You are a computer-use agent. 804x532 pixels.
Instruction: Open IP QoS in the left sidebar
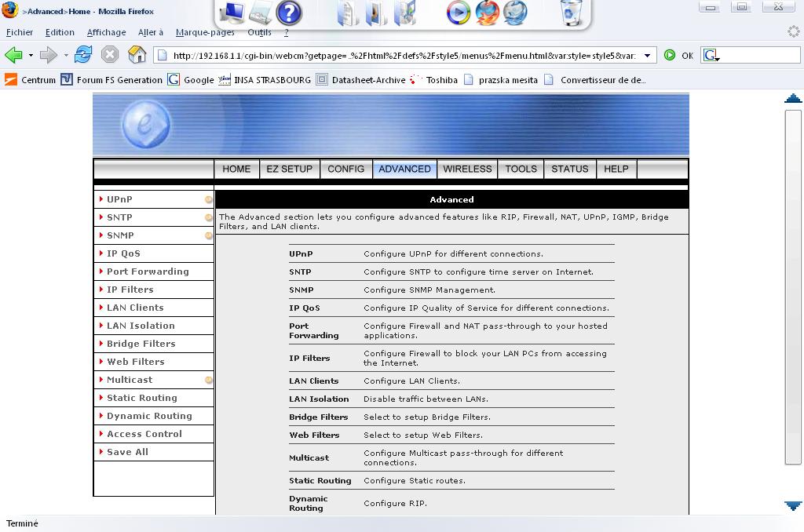point(153,253)
